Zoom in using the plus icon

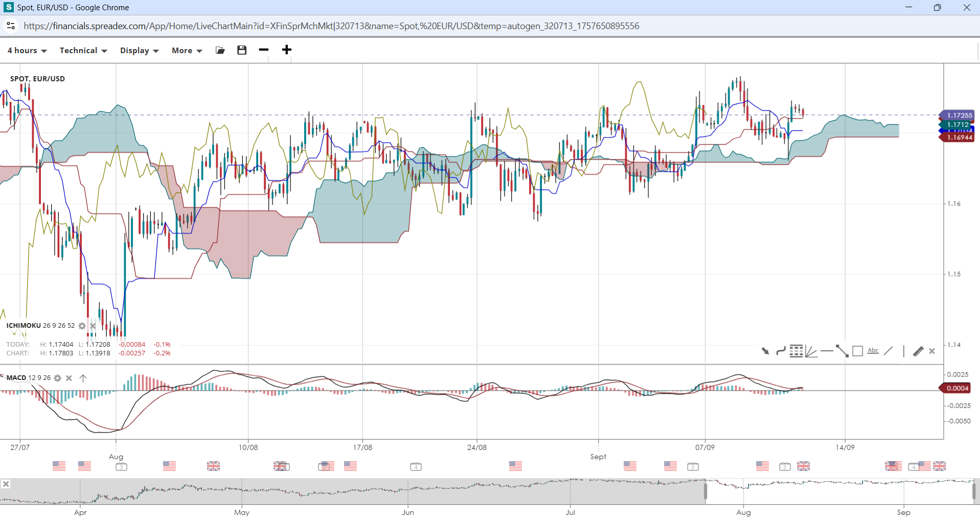tap(287, 50)
